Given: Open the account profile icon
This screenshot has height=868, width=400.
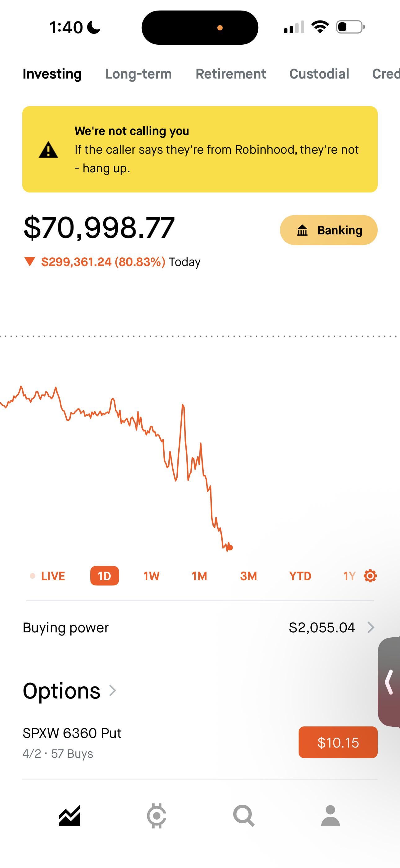Looking at the screenshot, I should tap(330, 816).
